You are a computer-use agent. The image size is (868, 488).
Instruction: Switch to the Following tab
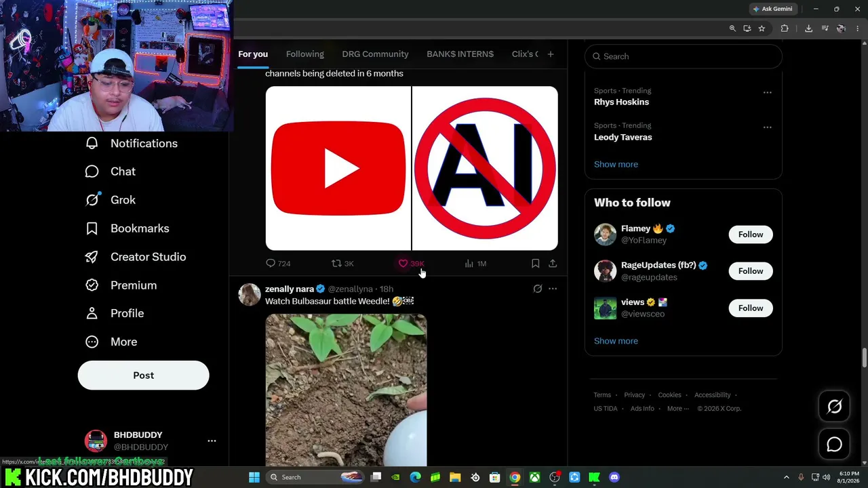[x=305, y=54]
